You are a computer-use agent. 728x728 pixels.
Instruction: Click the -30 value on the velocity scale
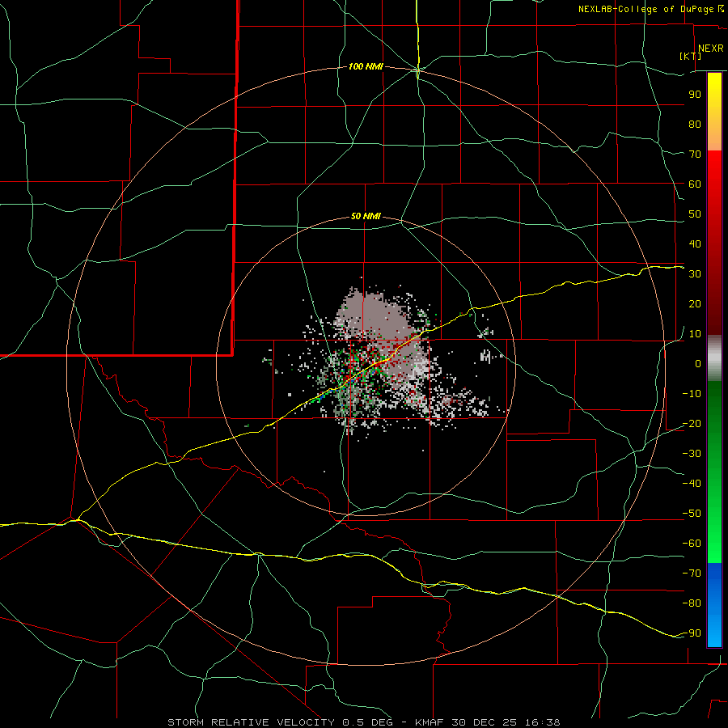pyautogui.click(x=692, y=454)
